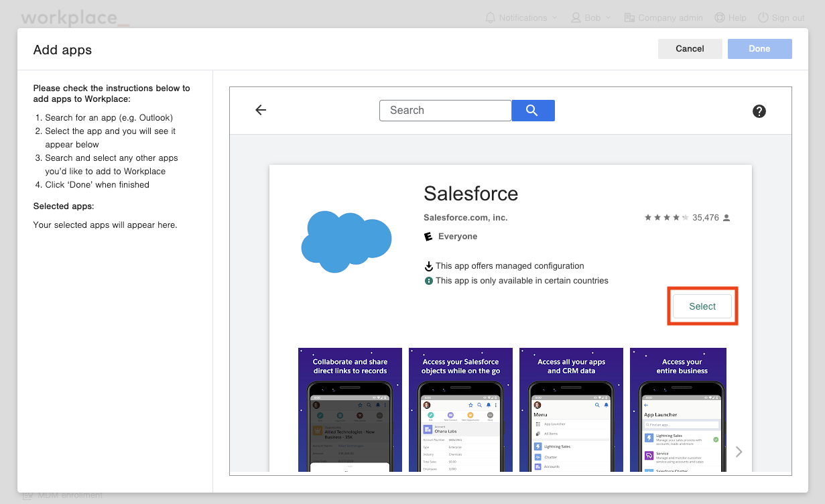
Task: Click the Cancel button
Action: pos(690,49)
